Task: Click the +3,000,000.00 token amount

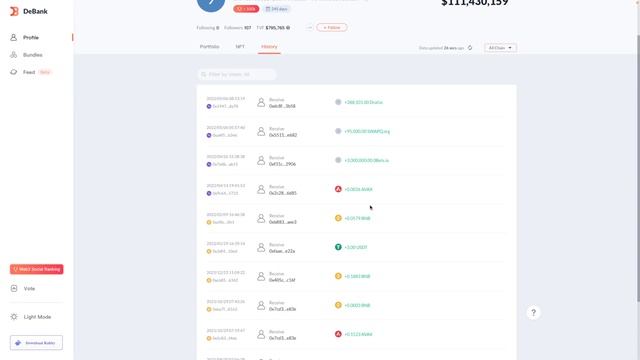Action: pos(367,160)
